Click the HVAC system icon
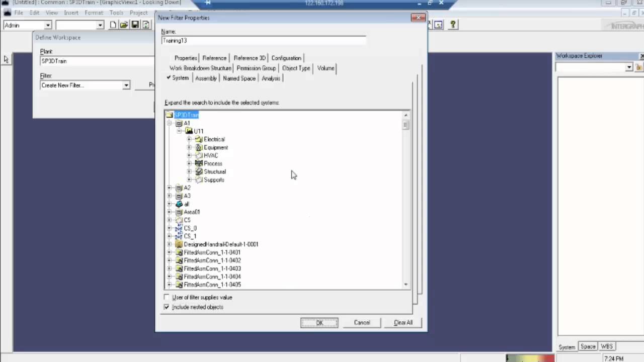 tap(199, 155)
